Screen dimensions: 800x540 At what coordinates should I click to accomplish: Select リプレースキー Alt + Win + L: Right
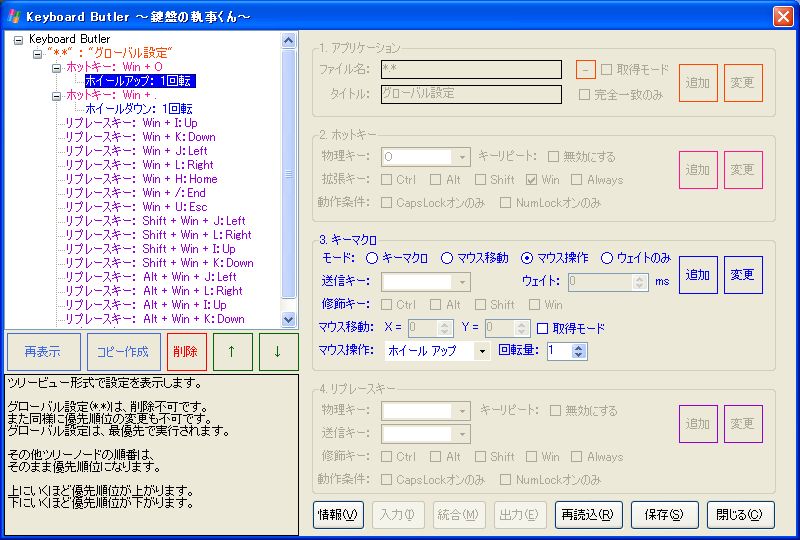tap(154, 291)
